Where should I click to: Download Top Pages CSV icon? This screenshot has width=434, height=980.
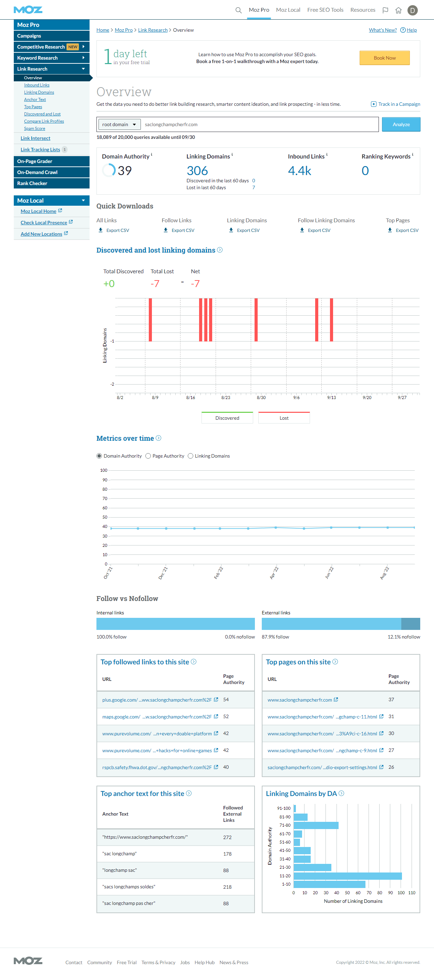tap(390, 230)
